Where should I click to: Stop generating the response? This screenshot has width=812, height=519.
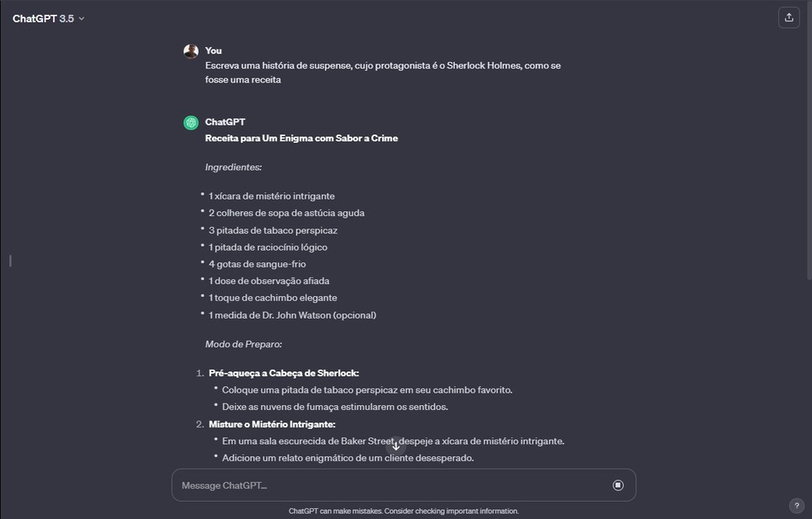618,485
